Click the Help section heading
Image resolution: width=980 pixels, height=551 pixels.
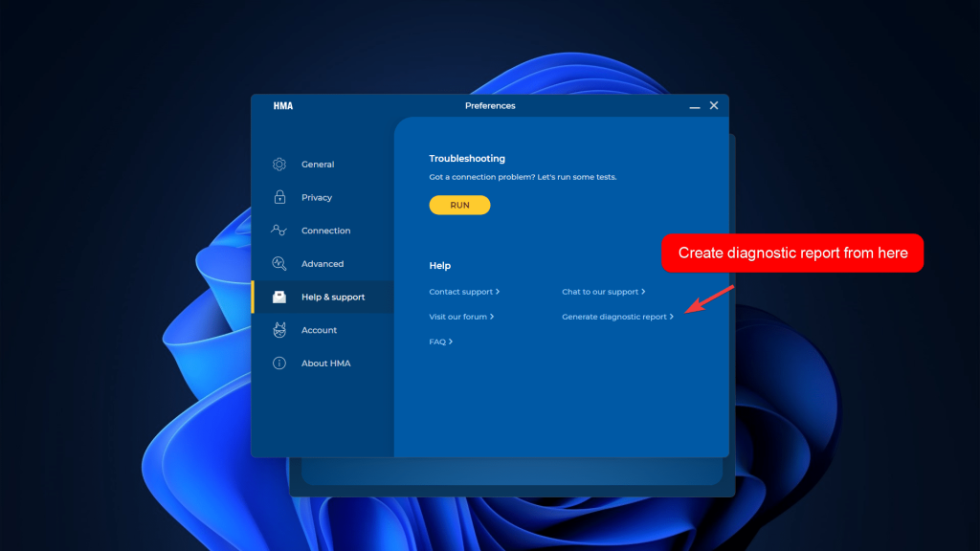tap(440, 266)
